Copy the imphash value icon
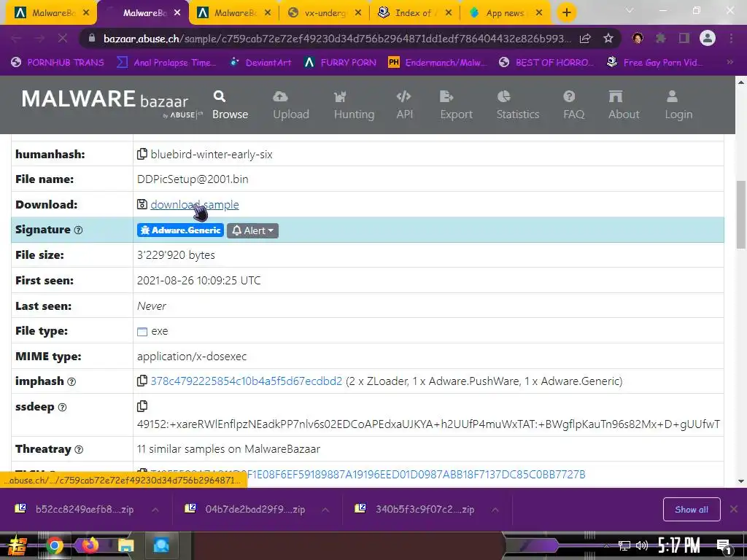 (x=142, y=381)
